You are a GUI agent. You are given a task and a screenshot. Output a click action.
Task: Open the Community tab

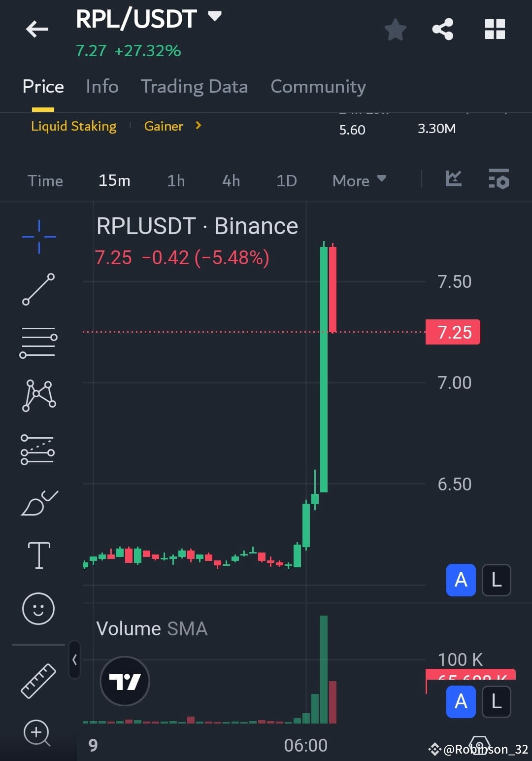pos(317,86)
